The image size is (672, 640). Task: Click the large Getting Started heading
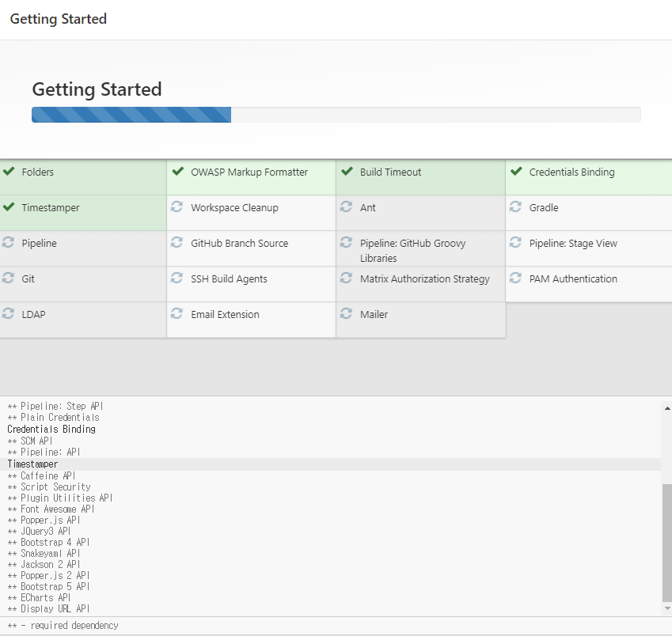click(x=97, y=89)
